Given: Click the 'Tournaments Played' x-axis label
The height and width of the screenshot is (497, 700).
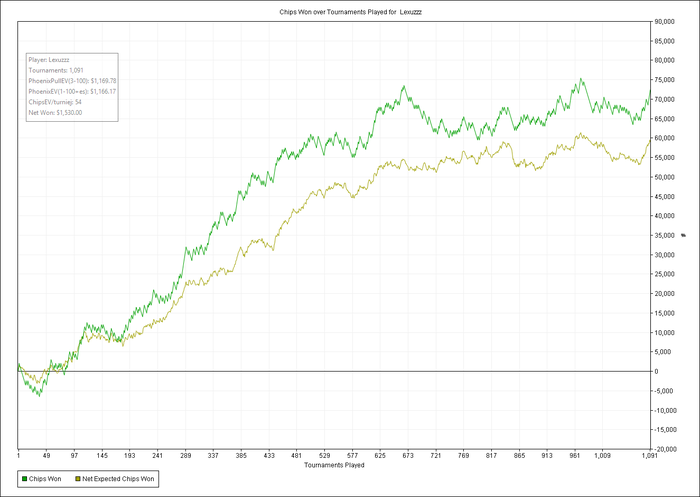Looking at the screenshot, I should [x=334, y=465].
